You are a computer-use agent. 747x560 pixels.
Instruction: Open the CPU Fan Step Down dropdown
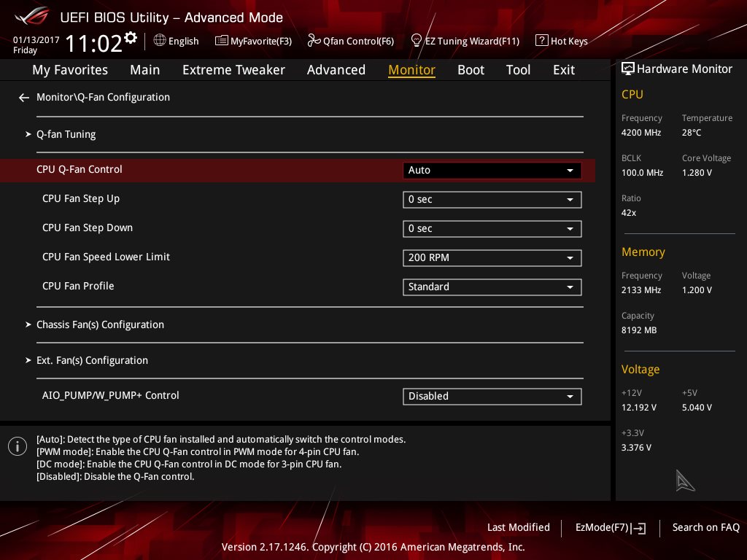[x=492, y=228]
